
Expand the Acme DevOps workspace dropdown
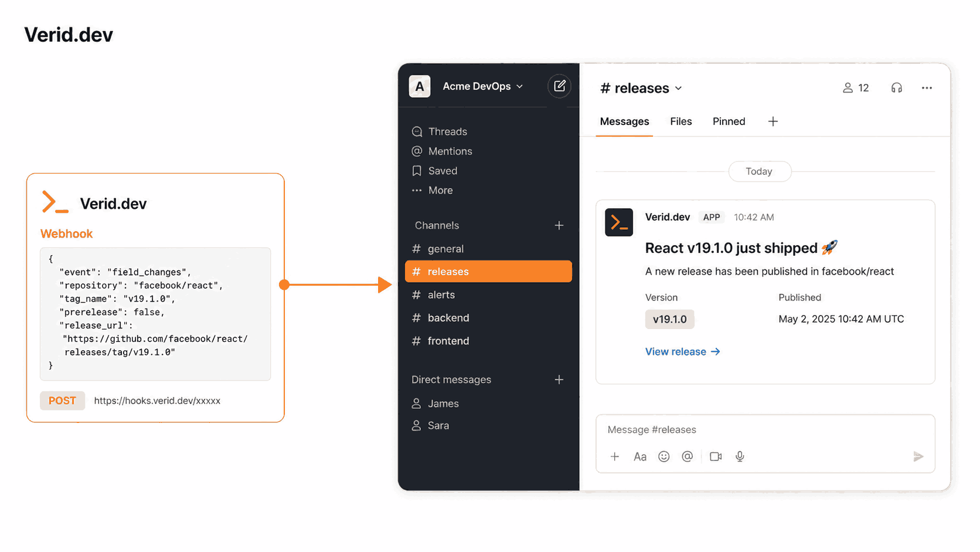pos(482,86)
